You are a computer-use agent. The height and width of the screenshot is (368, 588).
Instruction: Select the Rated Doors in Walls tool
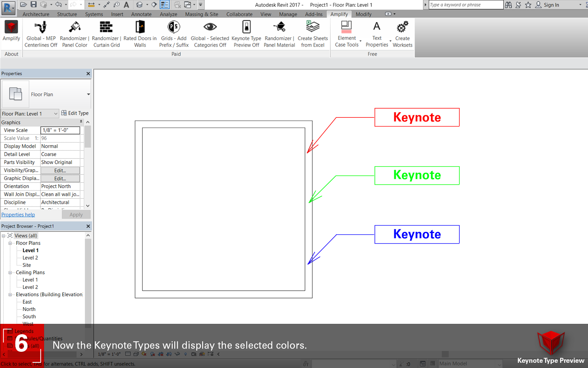140,33
